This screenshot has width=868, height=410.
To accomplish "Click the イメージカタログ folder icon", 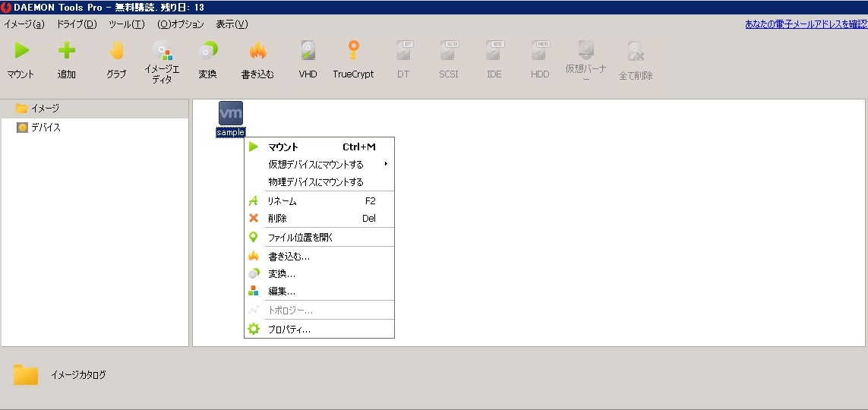I will pos(26,374).
